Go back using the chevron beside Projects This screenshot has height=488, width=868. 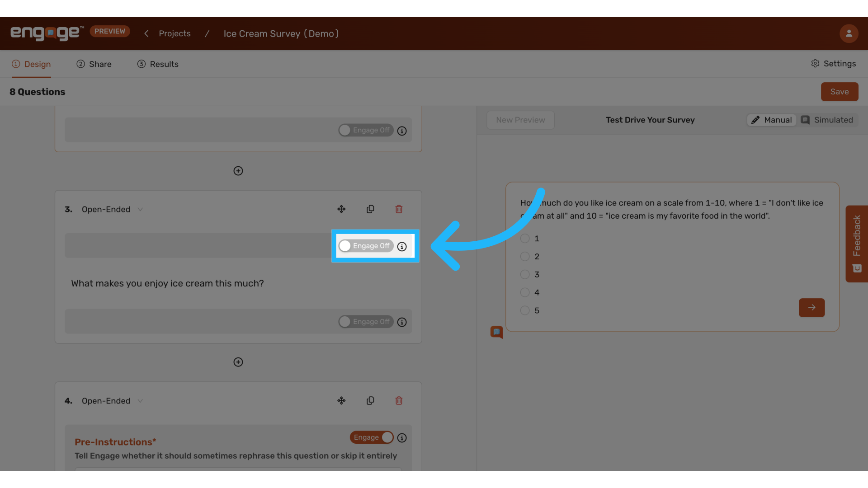click(x=146, y=33)
